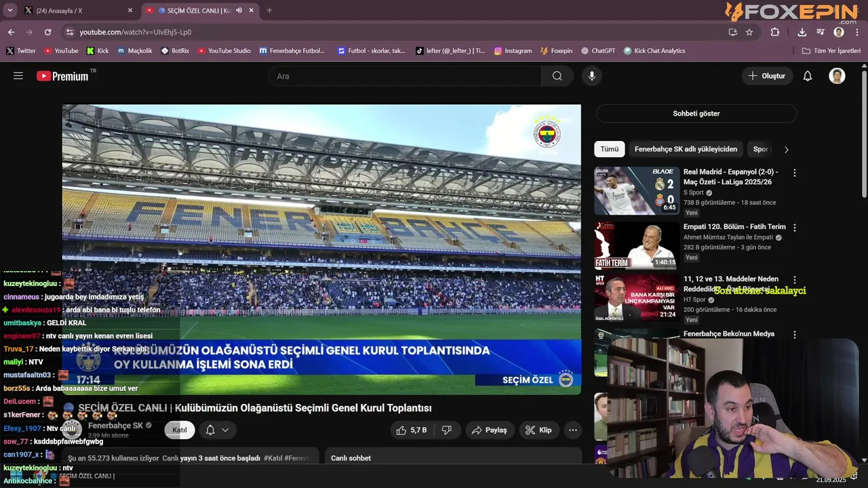
Task: Open a new browser tab
Action: [x=269, y=10]
